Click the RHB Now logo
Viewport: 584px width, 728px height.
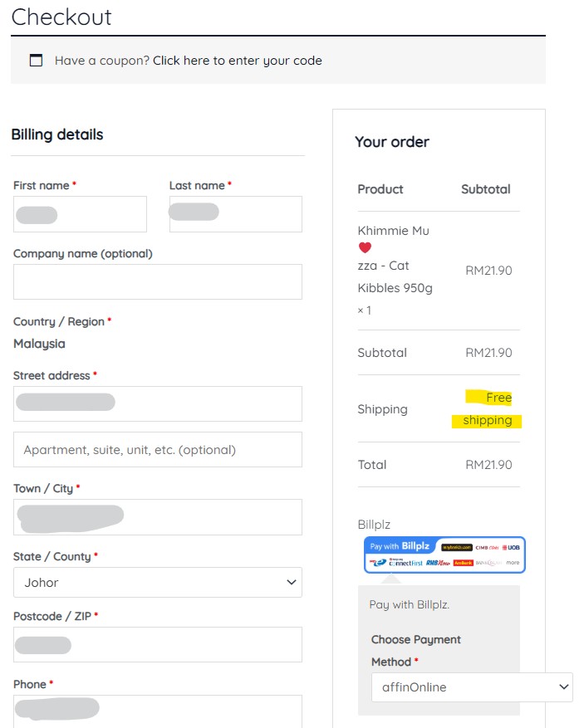point(437,563)
